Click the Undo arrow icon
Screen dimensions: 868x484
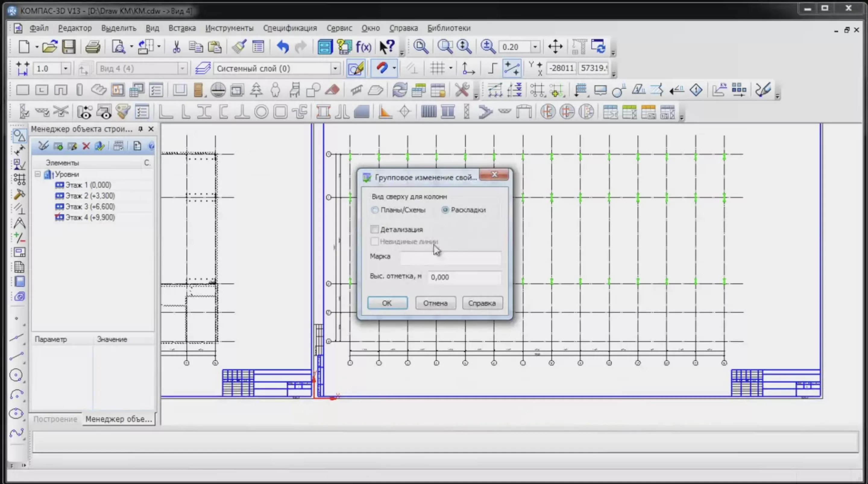283,47
